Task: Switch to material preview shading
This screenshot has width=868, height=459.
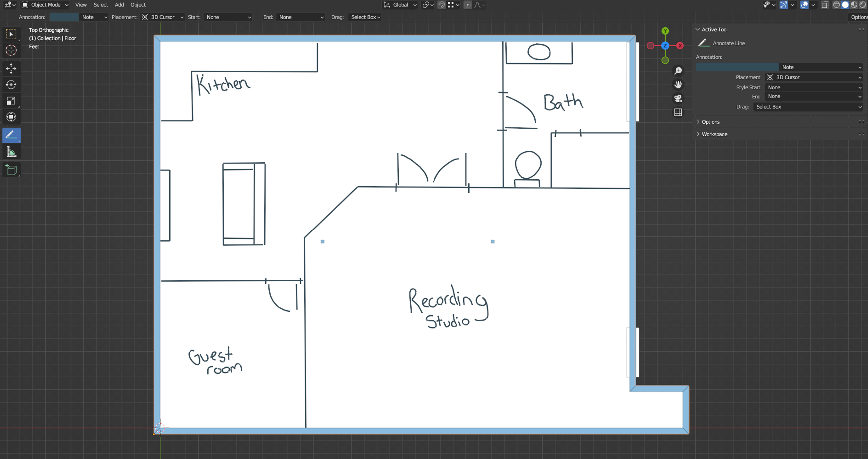Action: coord(854,5)
